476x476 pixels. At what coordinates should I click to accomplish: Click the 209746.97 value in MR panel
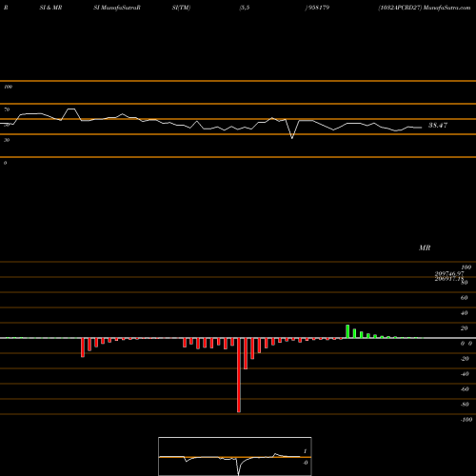click(x=449, y=273)
